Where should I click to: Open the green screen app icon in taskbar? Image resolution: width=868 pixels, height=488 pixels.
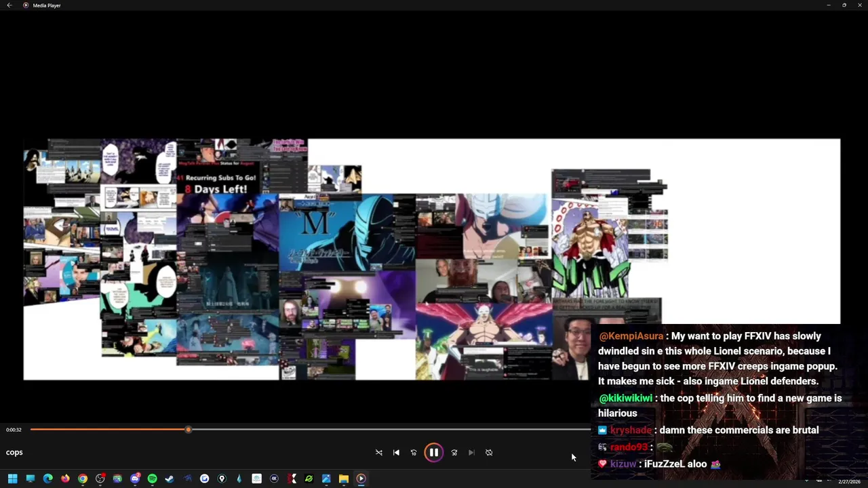117,479
